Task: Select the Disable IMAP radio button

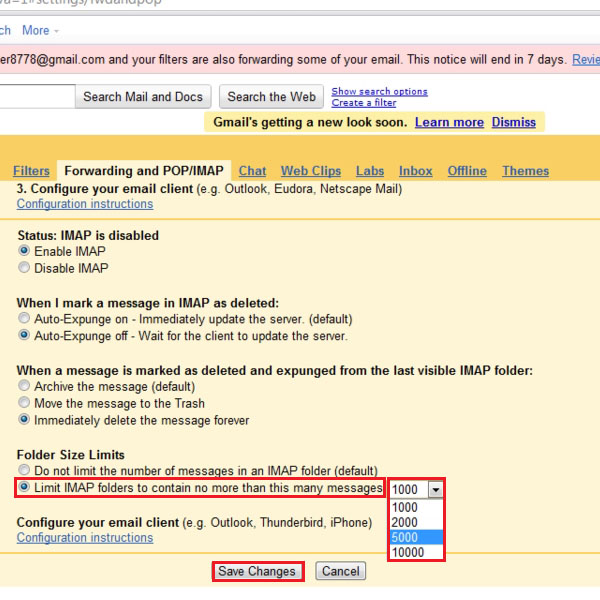Action: point(24,267)
